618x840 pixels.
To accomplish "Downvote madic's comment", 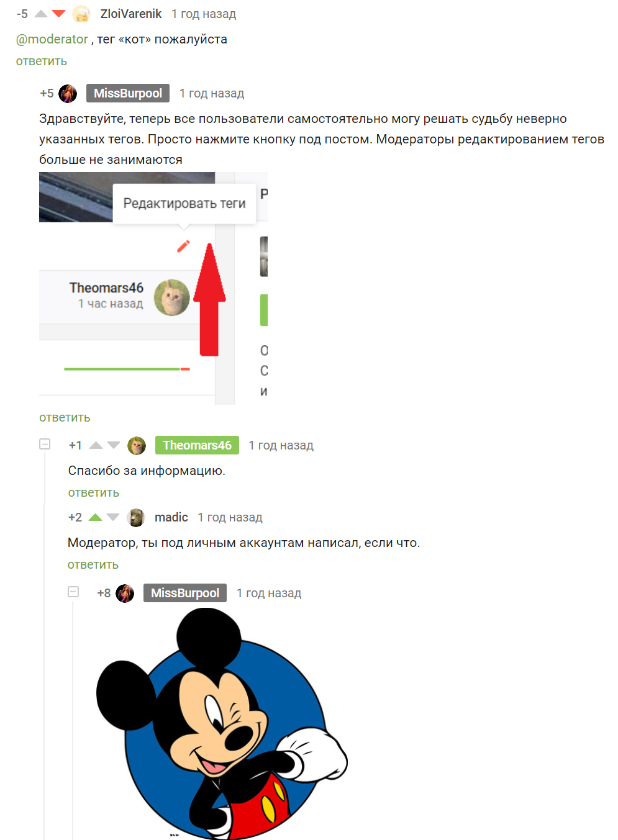I will (x=113, y=517).
